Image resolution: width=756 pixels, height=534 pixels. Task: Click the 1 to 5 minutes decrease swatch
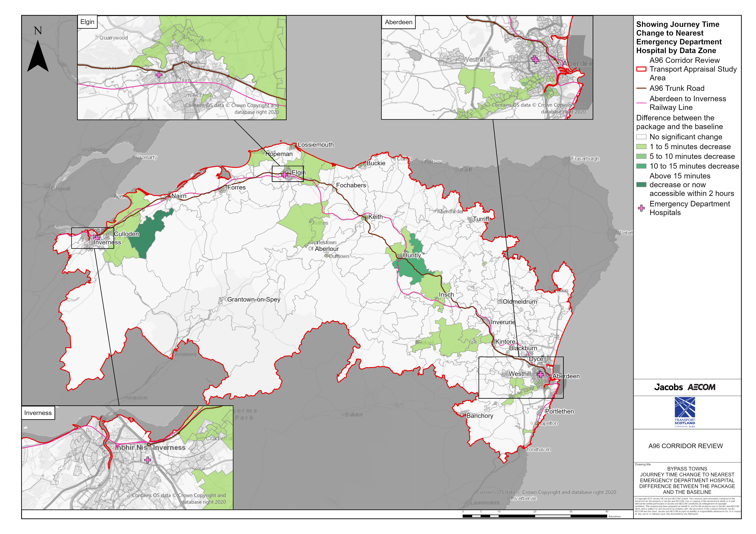[x=641, y=147]
